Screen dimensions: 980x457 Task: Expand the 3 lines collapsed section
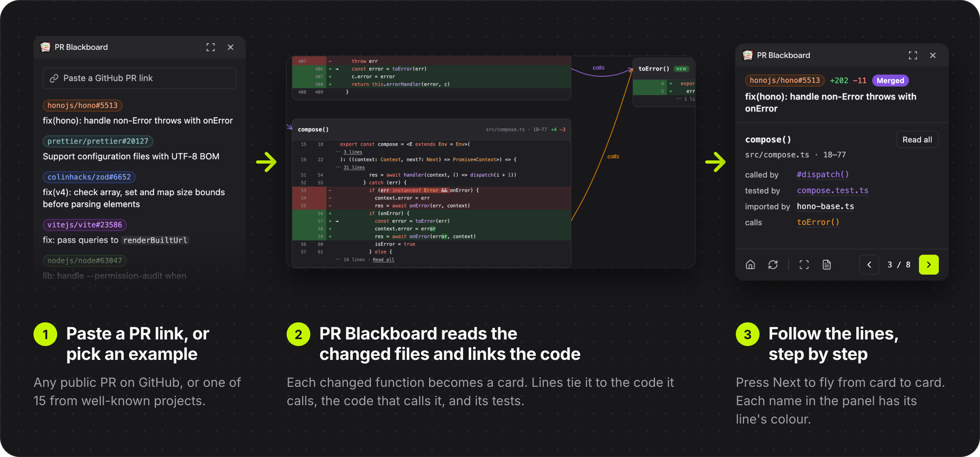point(353,152)
